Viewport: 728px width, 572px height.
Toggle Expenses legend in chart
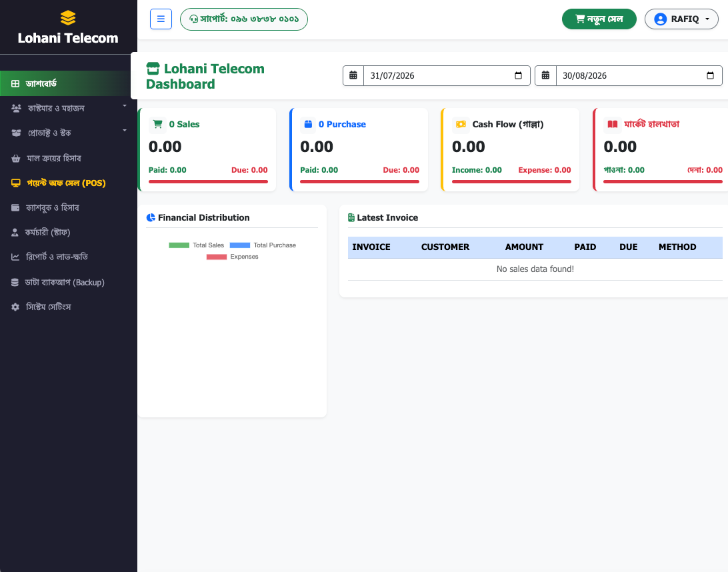[232, 257]
